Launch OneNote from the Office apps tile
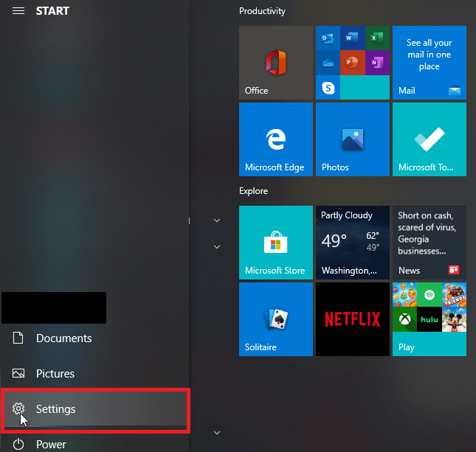 pyautogui.click(x=377, y=63)
